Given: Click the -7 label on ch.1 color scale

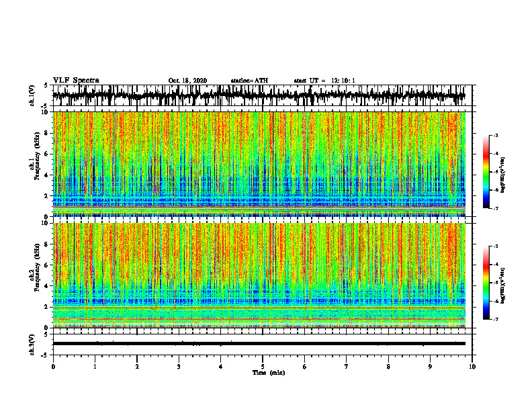Looking at the screenshot, I should 496,208.
